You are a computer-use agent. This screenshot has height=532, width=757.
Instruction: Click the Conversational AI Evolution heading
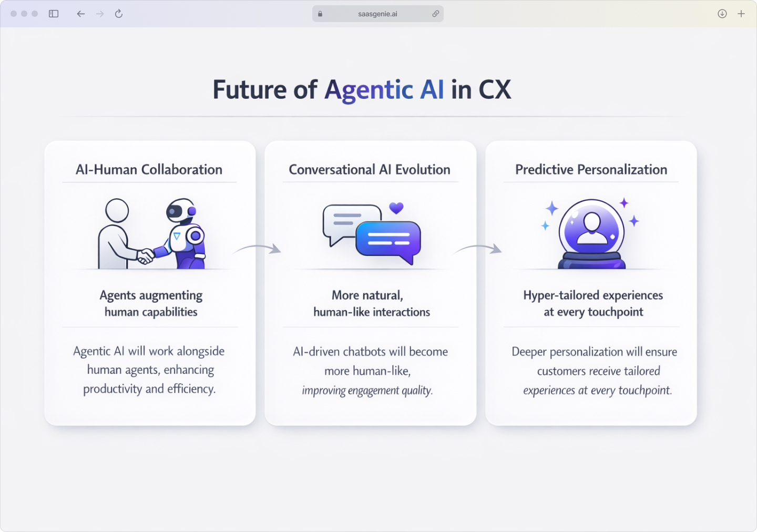coord(370,169)
